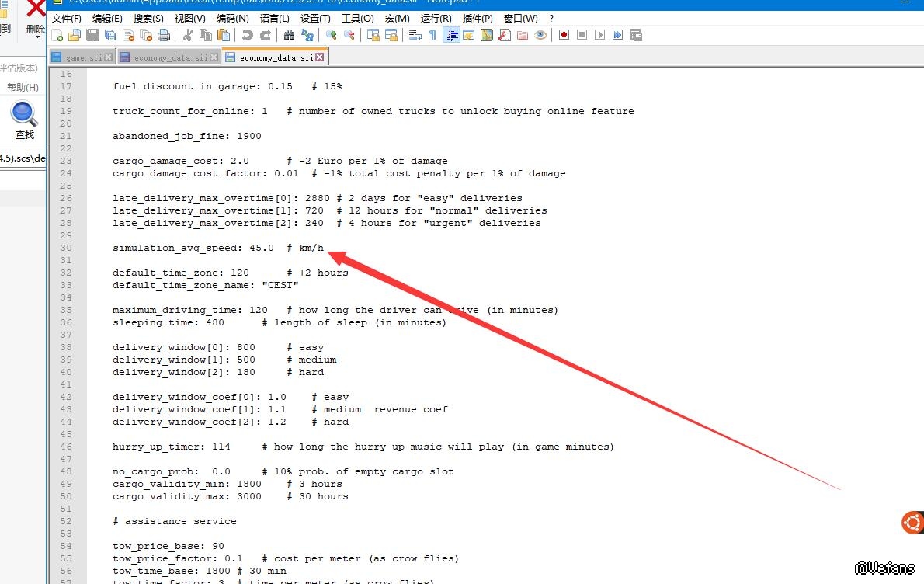The image size is (924, 584).
Task: Stop macro recording button
Action: pos(582,36)
